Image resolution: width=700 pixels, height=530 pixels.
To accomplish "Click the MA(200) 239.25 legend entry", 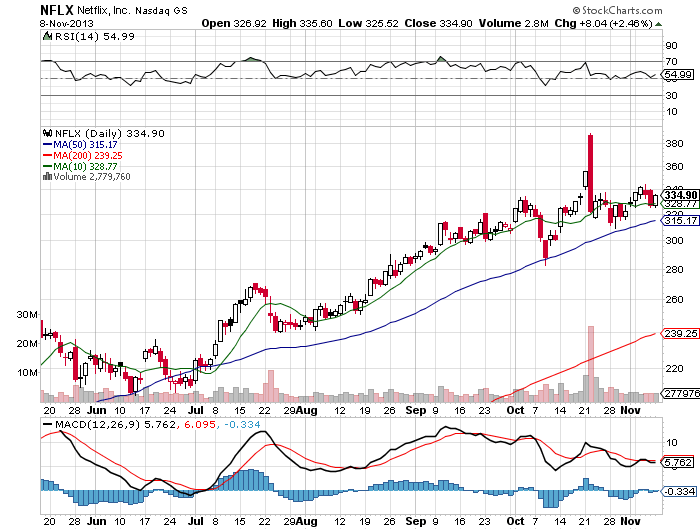I will tap(83, 155).
